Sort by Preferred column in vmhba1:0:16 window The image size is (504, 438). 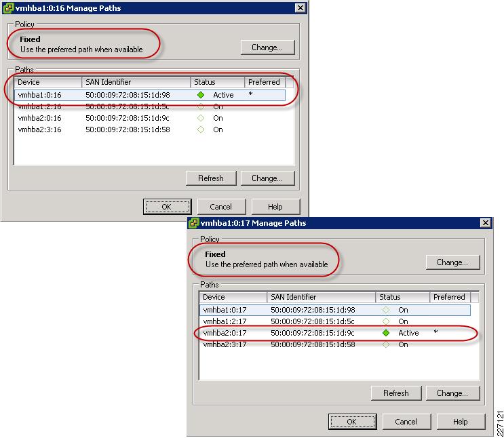point(265,82)
